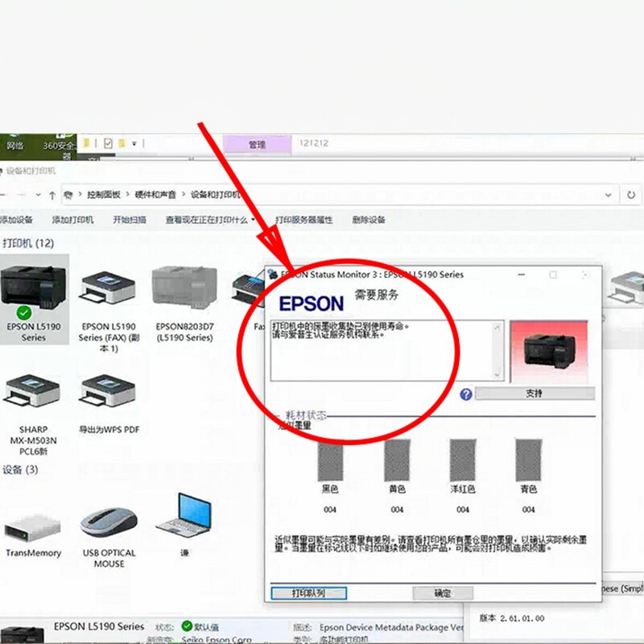Select the greyed EPSON8203D7 printer icon
Screen dimensions: 644x644
click(x=184, y=287)
